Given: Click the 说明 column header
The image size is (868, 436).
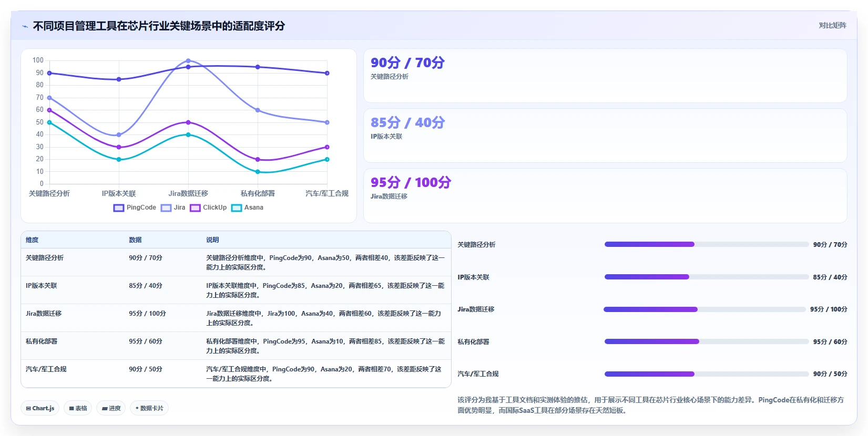Looking at the screenshot, I should [x=212, y=240].
